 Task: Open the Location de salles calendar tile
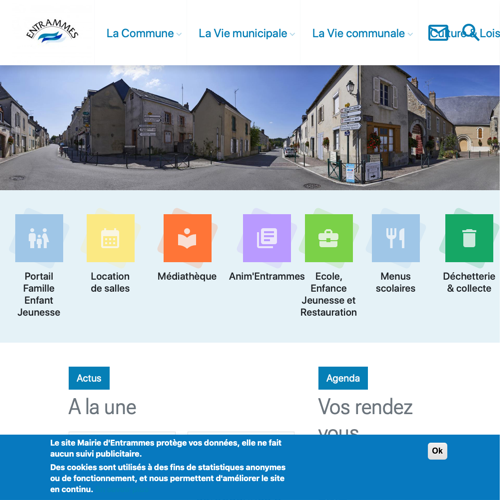pos(110,238)
